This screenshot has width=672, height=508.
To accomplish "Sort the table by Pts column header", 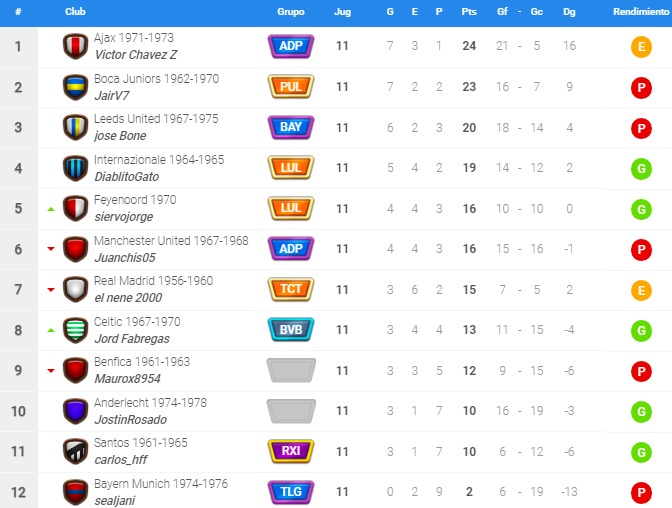I will pos(469,12).
